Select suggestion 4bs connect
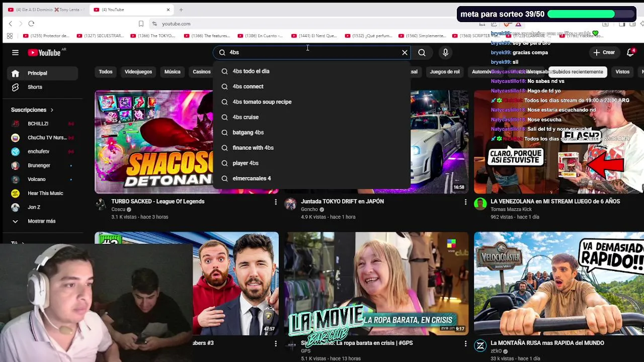Viewport: 644px width, 362px height. click(x=312, y=86)
